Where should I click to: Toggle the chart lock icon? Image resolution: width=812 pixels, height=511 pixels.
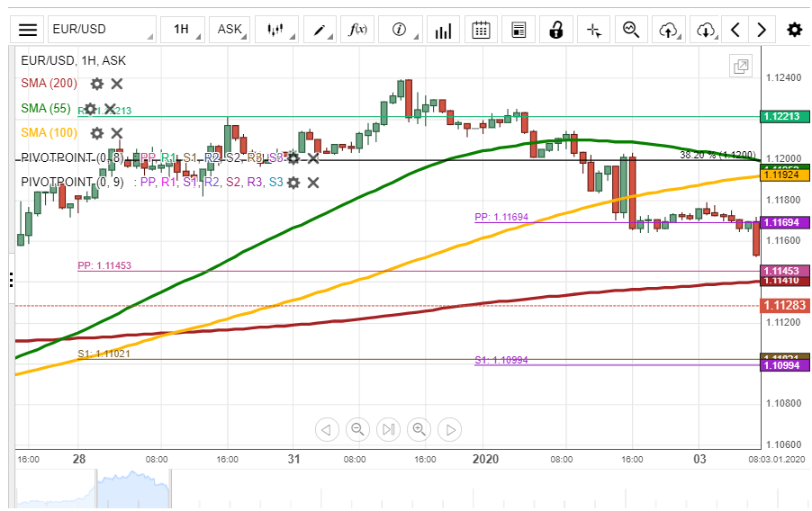point(555,30)
